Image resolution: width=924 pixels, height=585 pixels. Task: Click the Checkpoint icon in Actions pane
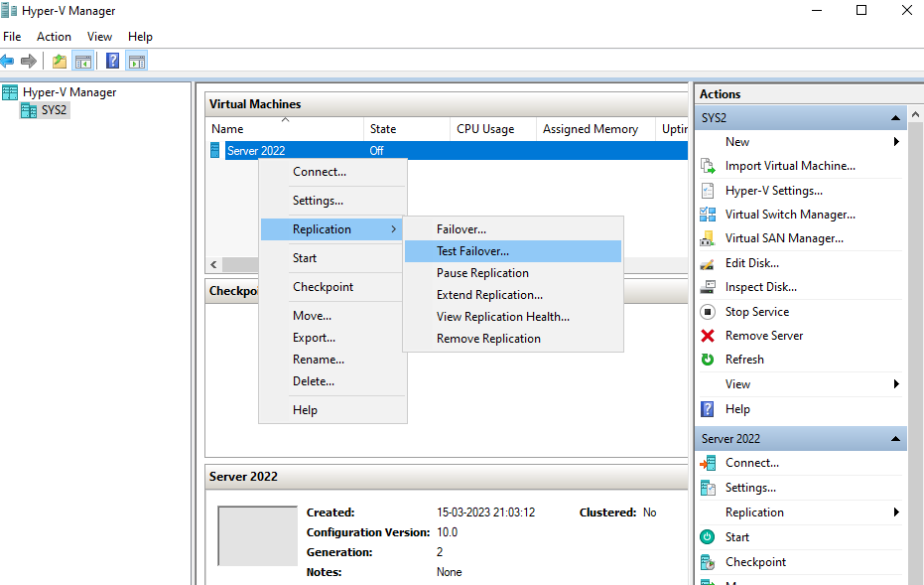click(x=708, y=562)
